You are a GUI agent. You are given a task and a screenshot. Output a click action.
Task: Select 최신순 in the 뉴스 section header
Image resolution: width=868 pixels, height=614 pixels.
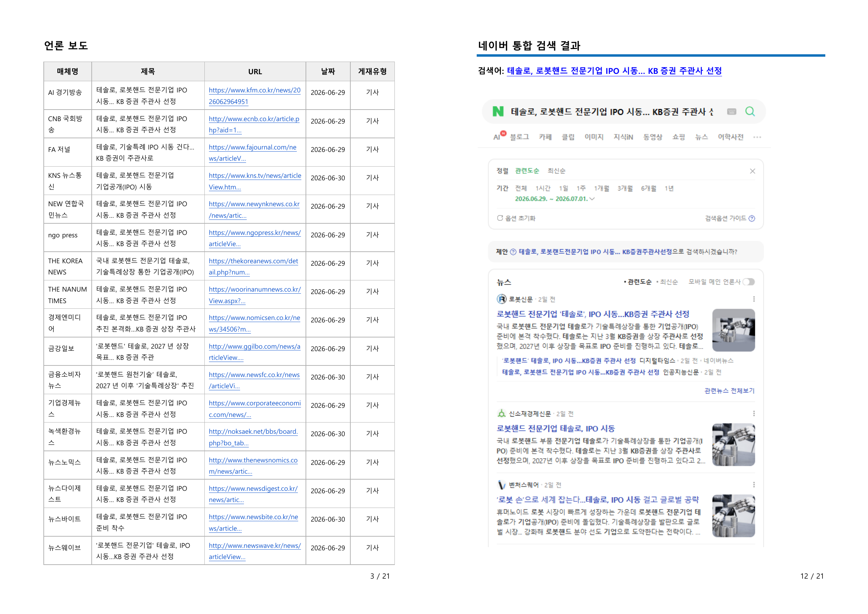[668, 282]
